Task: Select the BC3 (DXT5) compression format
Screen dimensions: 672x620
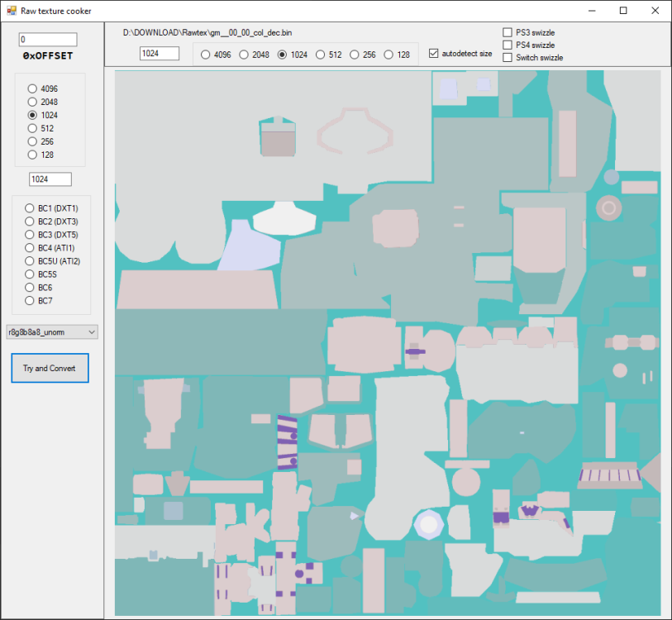Action: click(x=30, y=235)
